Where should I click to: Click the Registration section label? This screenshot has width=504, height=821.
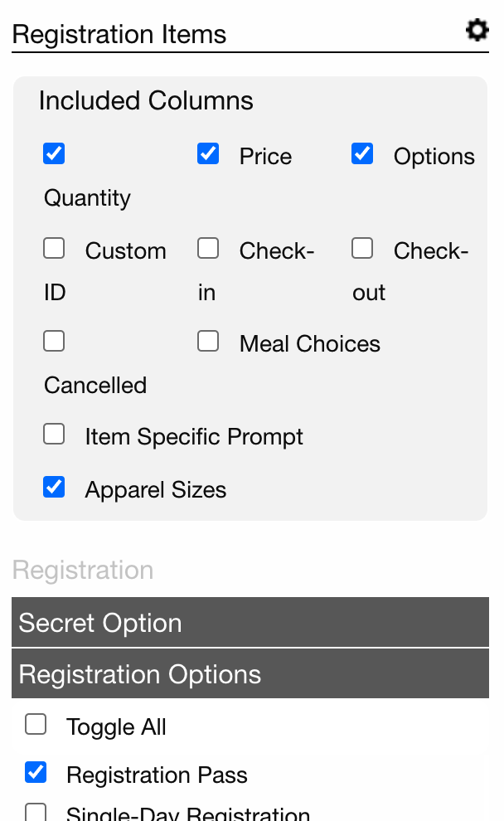(83, 570)
